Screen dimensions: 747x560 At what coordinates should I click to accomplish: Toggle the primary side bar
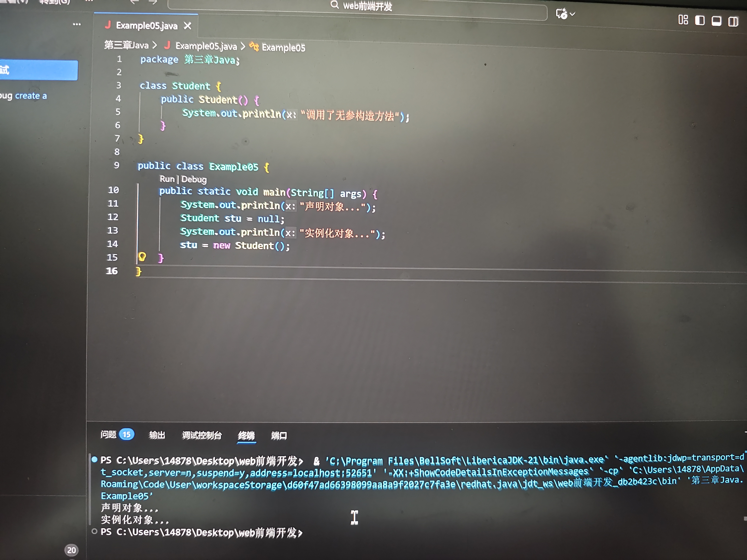click(700, 21)
